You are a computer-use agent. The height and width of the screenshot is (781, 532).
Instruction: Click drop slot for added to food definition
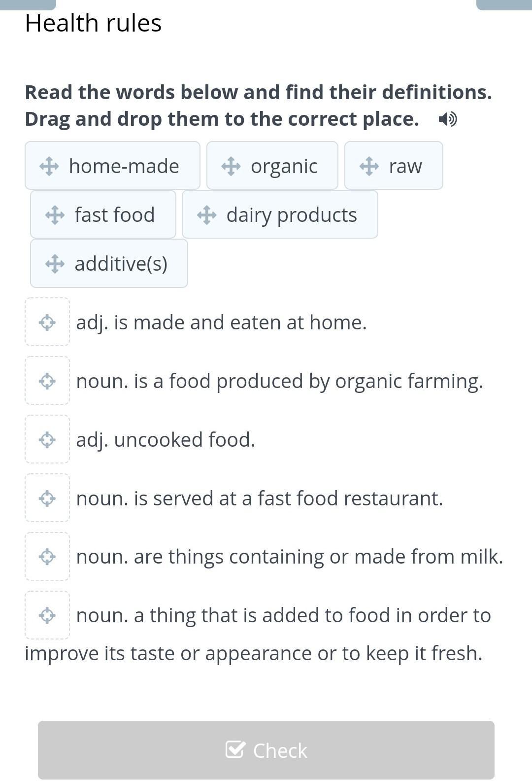point(47,615)
